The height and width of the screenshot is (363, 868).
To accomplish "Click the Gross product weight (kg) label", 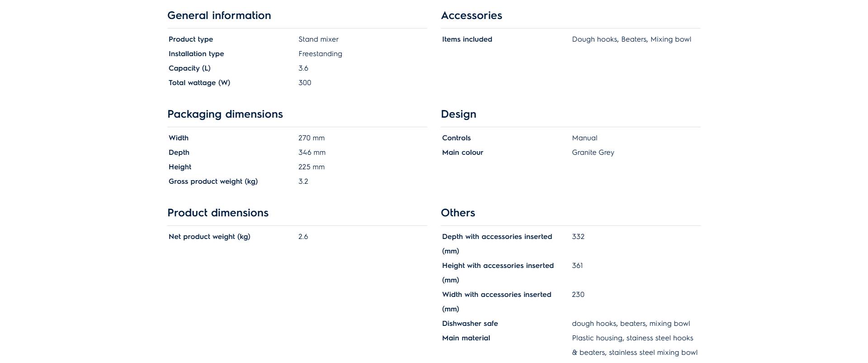I will point(213,181).
